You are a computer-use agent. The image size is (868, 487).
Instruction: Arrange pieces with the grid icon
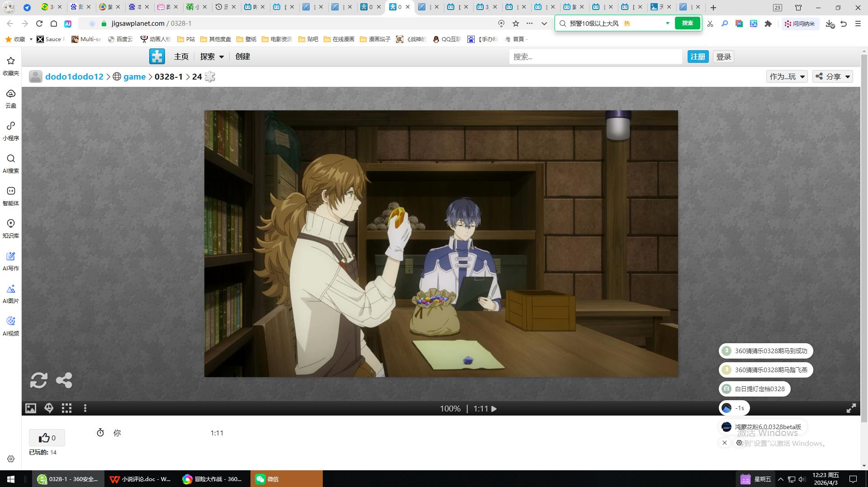pyautogui.click(x=67, y=408)
